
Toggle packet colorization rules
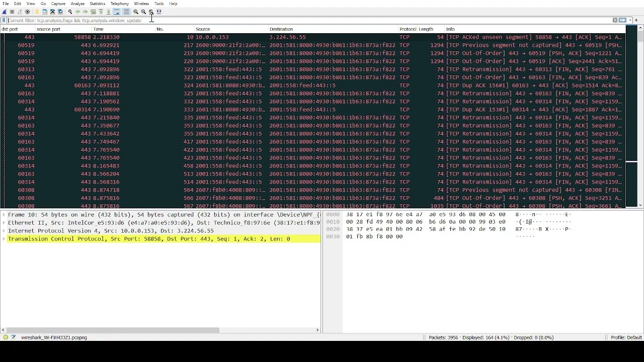click(126, 12)
